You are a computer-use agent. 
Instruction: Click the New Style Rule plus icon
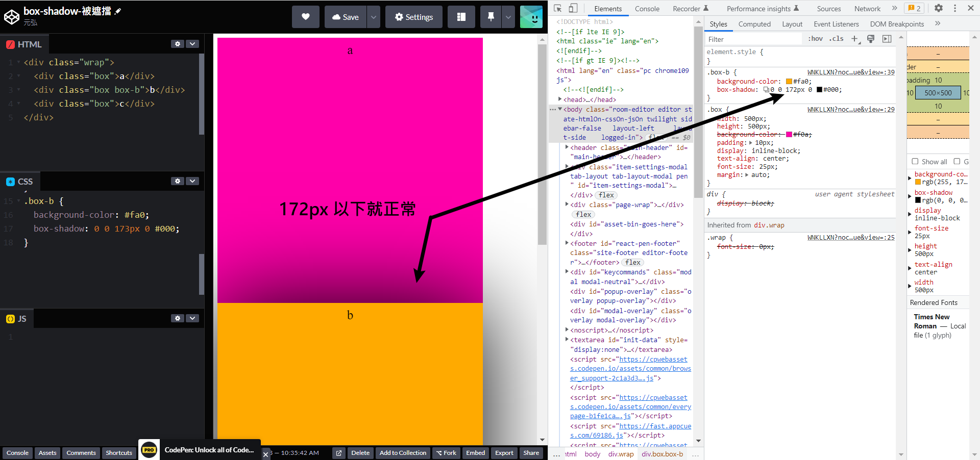point(854,39)
